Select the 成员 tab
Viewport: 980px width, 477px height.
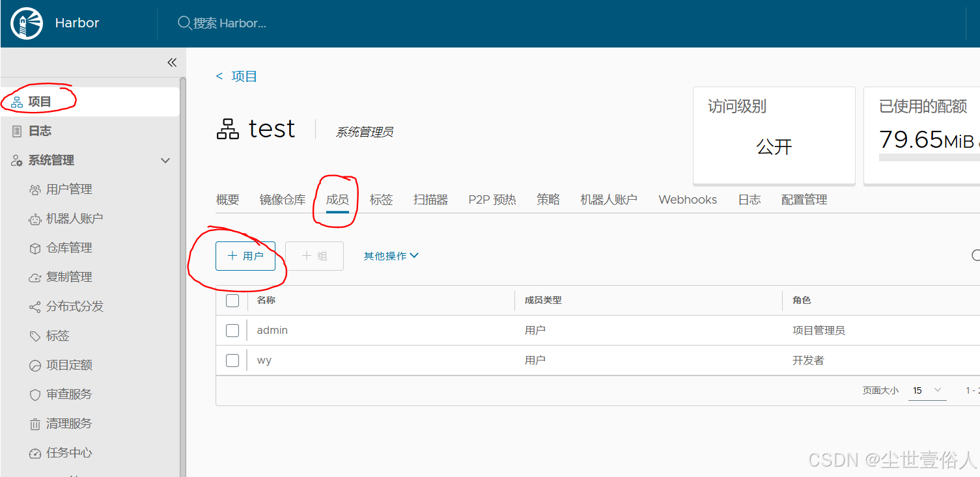(x=337, y=200)
